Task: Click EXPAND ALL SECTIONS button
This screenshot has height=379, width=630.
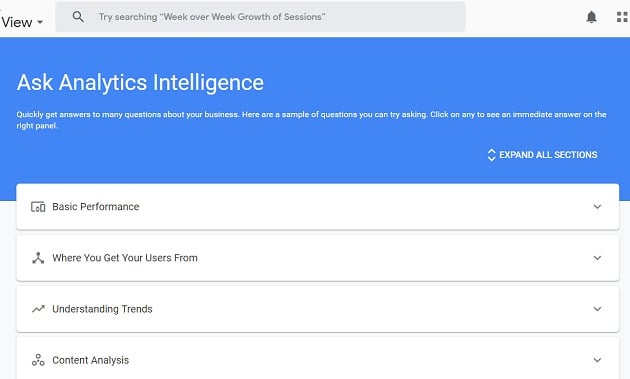Action: 542,155
